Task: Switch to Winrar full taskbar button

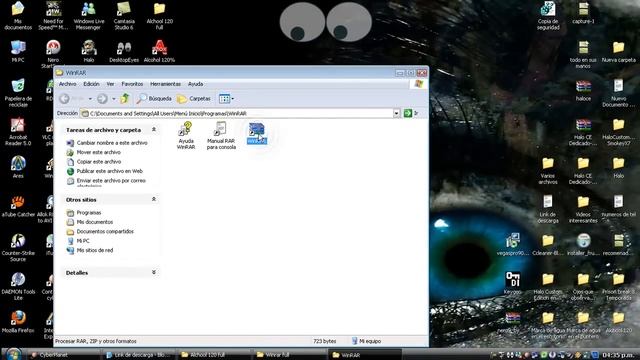Action: click(x=289, y=355)
